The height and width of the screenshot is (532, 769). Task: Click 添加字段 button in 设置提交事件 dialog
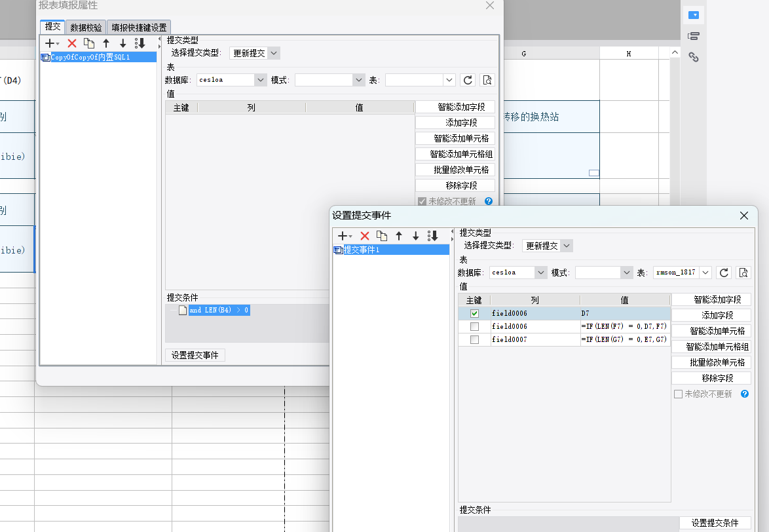(x=711, y=315)
